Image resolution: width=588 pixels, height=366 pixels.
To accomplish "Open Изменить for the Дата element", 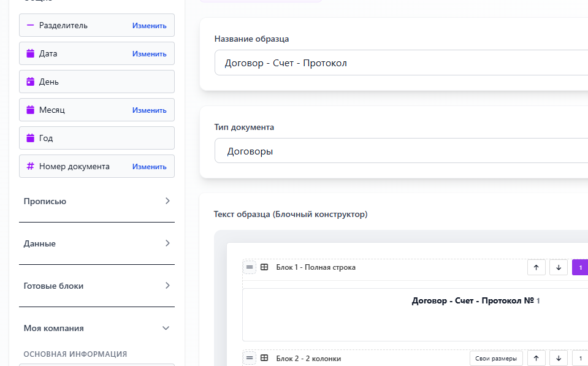I will coord(149,53).
